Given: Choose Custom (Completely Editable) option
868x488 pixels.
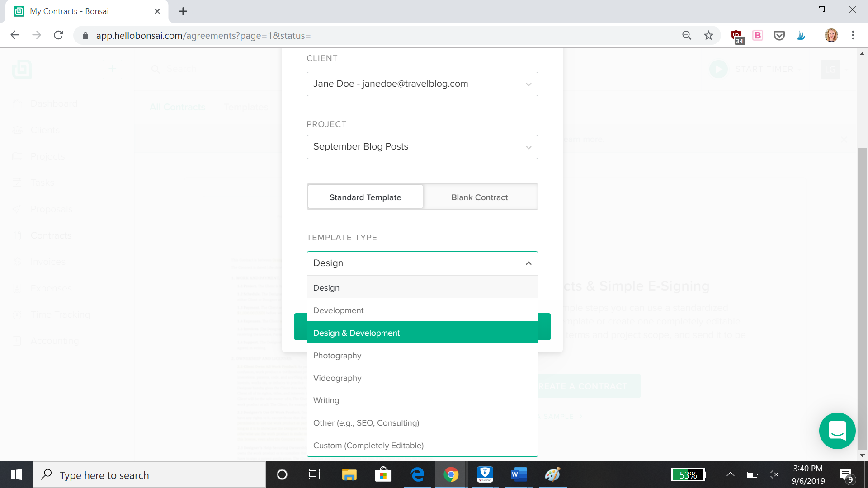Looking at the screenshot, I should click(422, 445).
